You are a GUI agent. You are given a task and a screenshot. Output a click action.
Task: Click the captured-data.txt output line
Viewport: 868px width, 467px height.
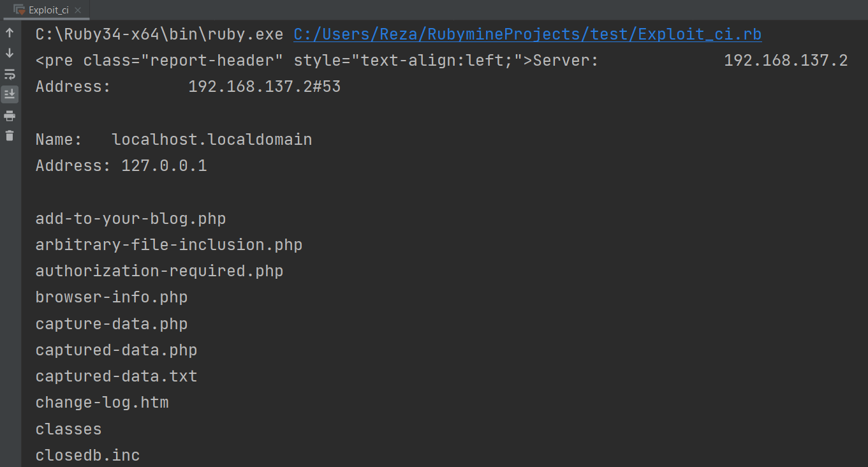[x=117, y=376]
